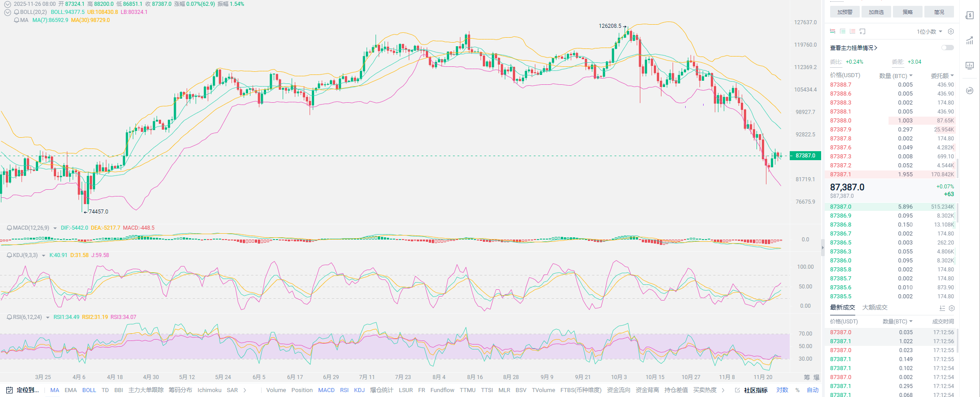Toggle 查看主力挂单情况 switch
The image size is (980, 397).
tap(947, 48)
